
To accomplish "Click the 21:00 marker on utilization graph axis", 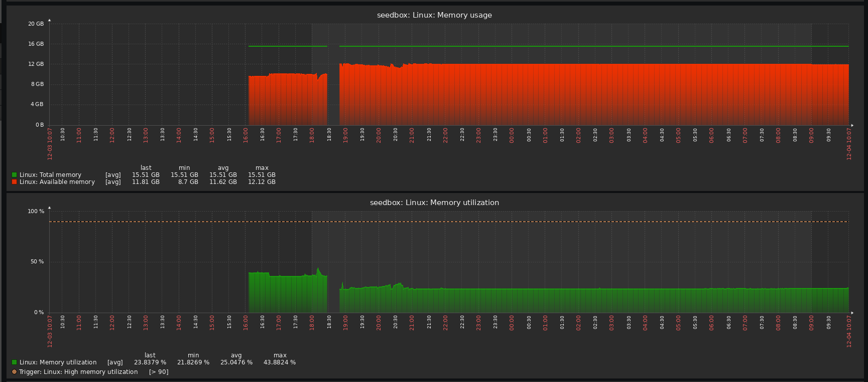I will [x=412, y=323].
